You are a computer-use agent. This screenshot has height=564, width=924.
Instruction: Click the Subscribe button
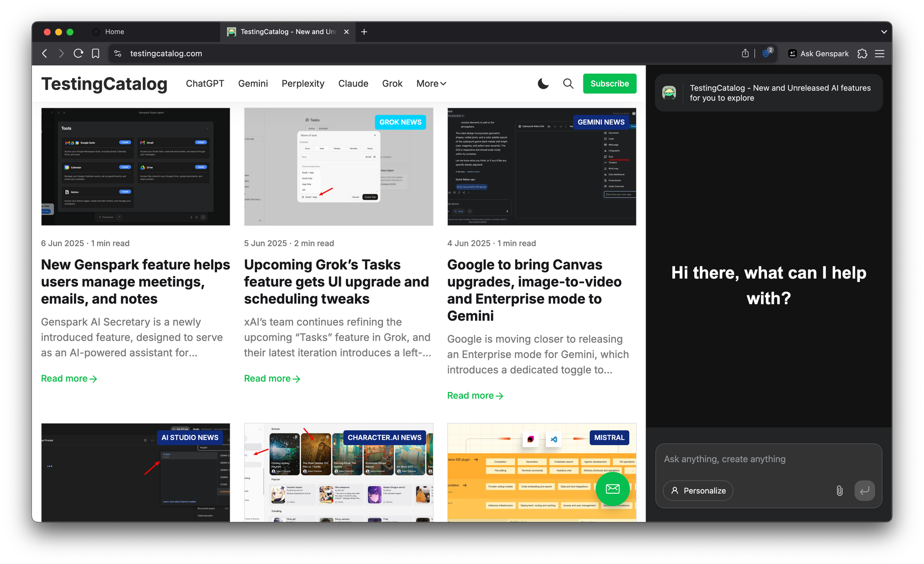(609, 84)
